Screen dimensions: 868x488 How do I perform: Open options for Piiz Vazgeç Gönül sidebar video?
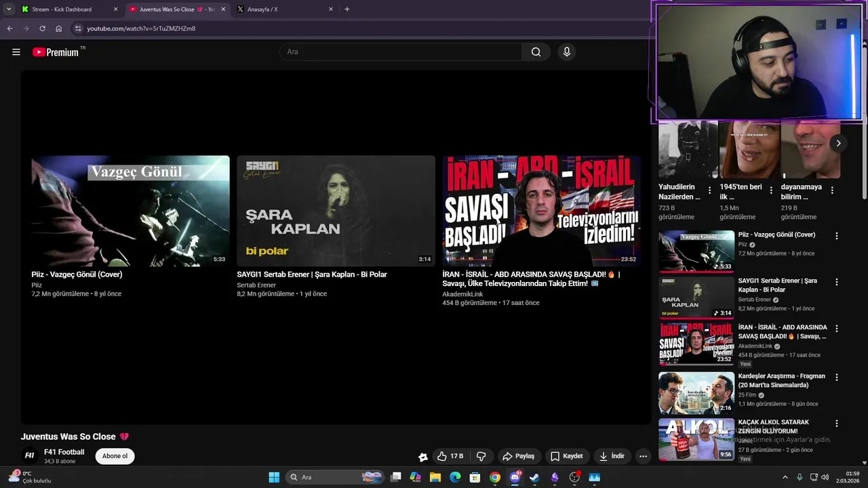(x=836, y=236)
